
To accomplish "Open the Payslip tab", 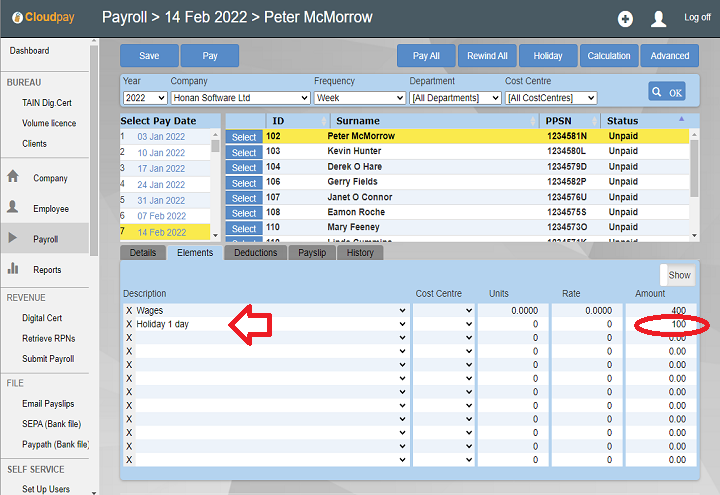I will (x=312, y=253).
